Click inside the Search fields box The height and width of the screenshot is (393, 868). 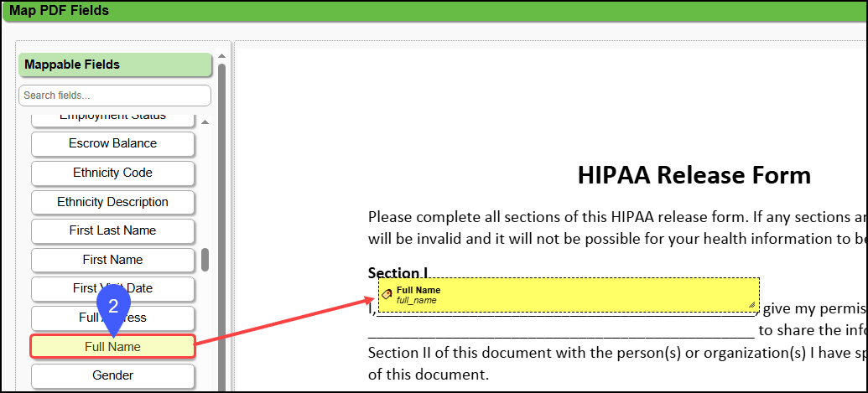(115, 96)
